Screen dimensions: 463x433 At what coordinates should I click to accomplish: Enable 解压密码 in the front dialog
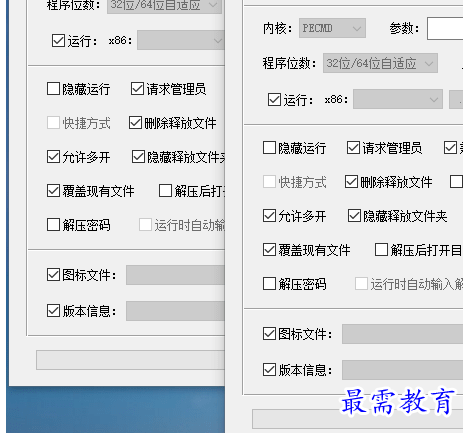(x=269, y=284)
